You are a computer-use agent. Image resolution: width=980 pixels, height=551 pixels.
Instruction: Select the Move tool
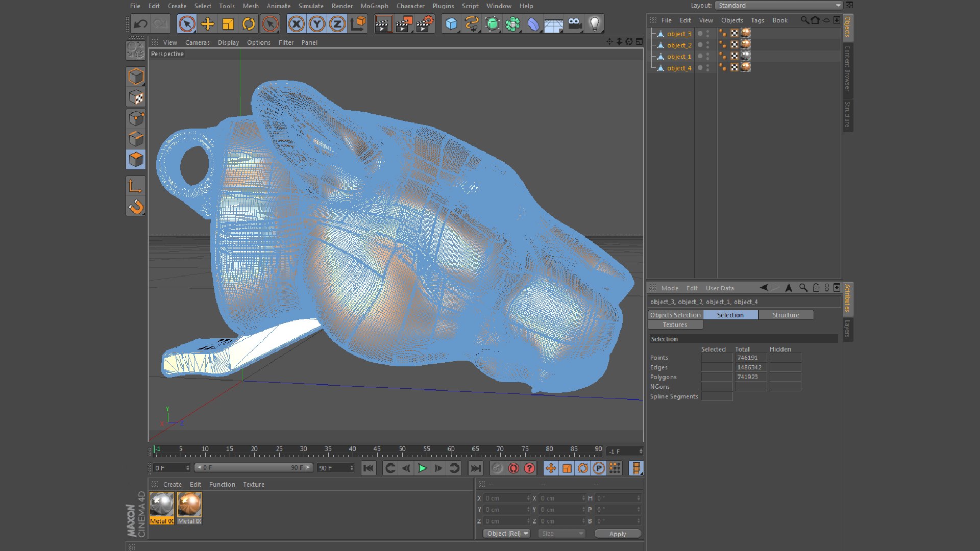(208, 24)
